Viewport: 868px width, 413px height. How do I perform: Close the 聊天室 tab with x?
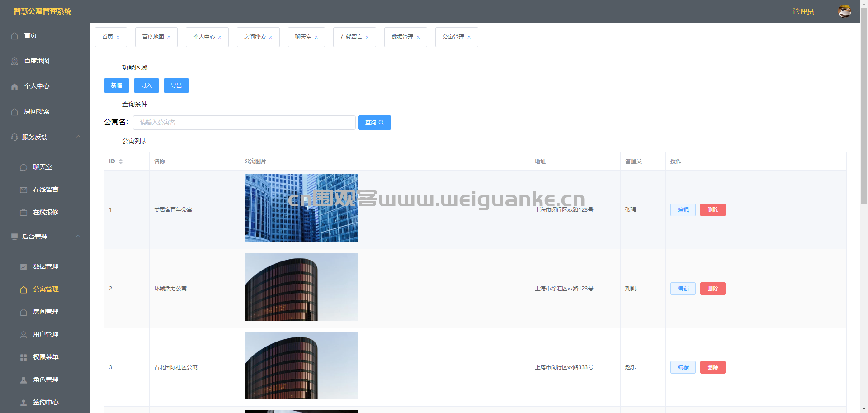pyautogui.click(x=316, y=38)
